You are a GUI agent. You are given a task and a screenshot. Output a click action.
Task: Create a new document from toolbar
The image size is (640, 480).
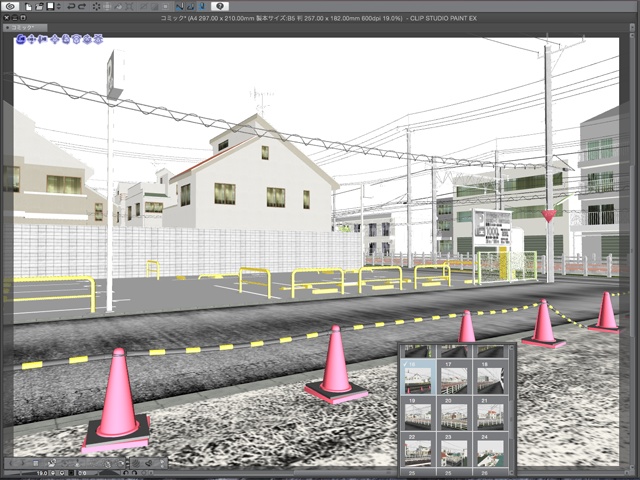(28, 7)
